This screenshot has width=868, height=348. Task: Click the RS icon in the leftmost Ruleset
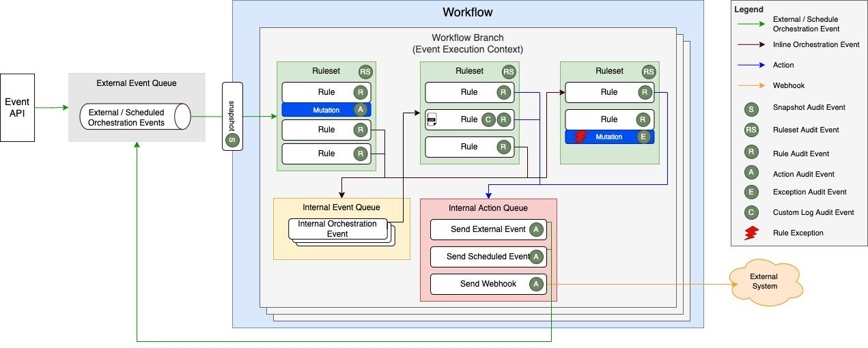click(365, 72)
